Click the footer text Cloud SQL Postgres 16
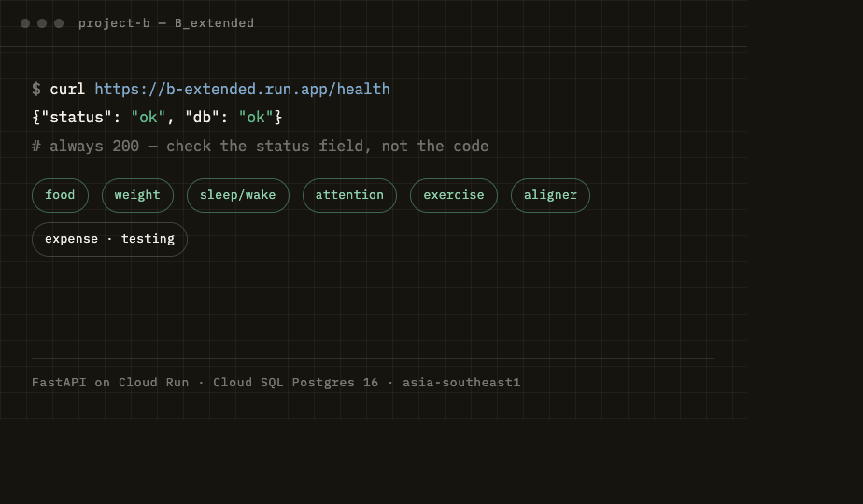This screenshot has width=863, height=504. tap(295, 383)
